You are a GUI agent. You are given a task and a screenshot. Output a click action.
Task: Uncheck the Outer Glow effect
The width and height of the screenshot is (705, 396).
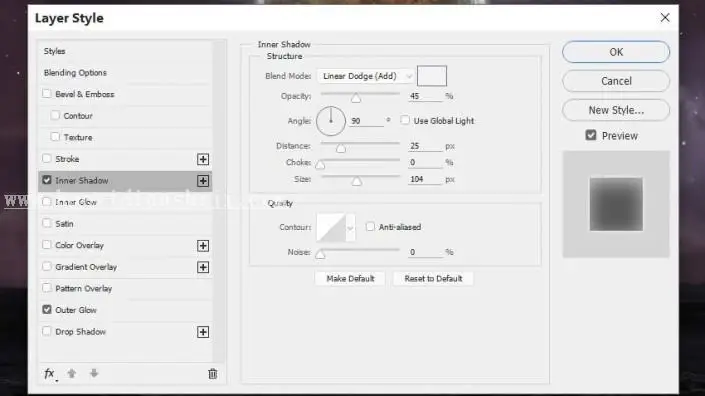point(47,310)
